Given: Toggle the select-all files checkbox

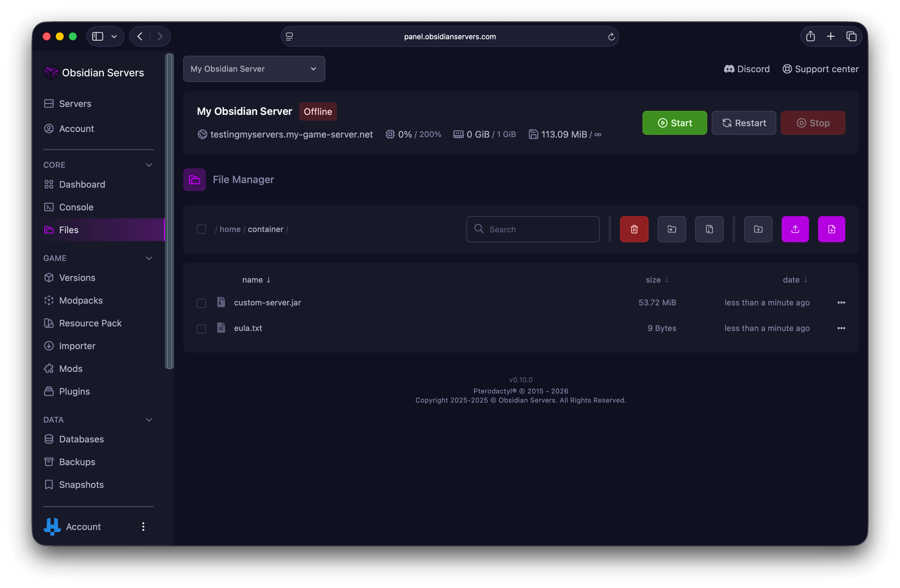Looking at the screenshot, I should click(x=201, y=229).
